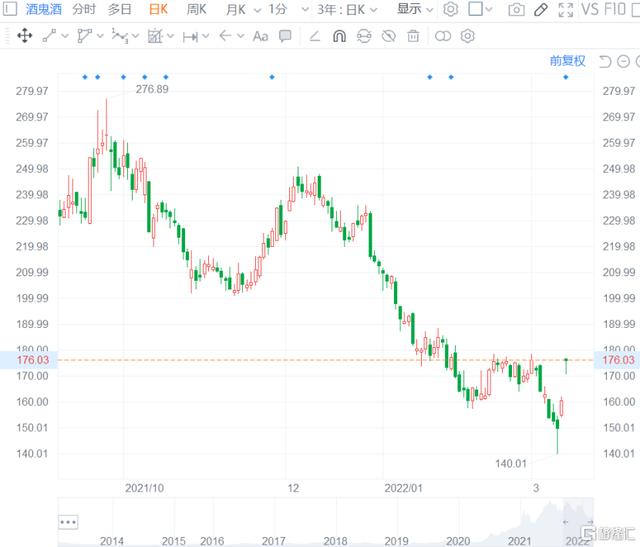Click the move crosshair tool

[24, 36]
